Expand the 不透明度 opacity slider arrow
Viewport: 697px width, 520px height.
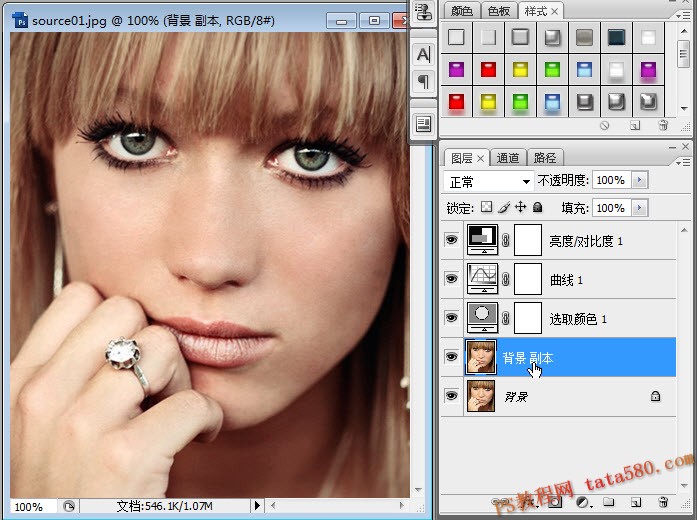click(x=640, y=180)
